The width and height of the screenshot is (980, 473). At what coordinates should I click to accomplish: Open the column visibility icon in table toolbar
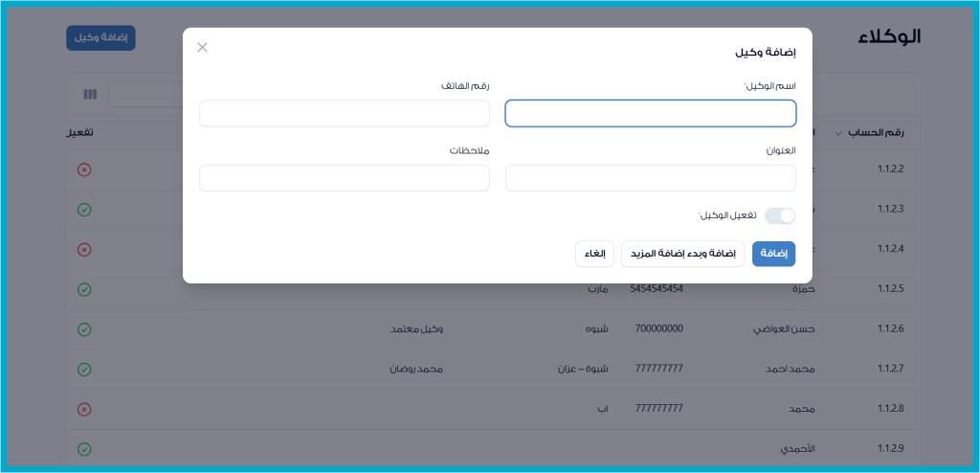click(90, 95)
